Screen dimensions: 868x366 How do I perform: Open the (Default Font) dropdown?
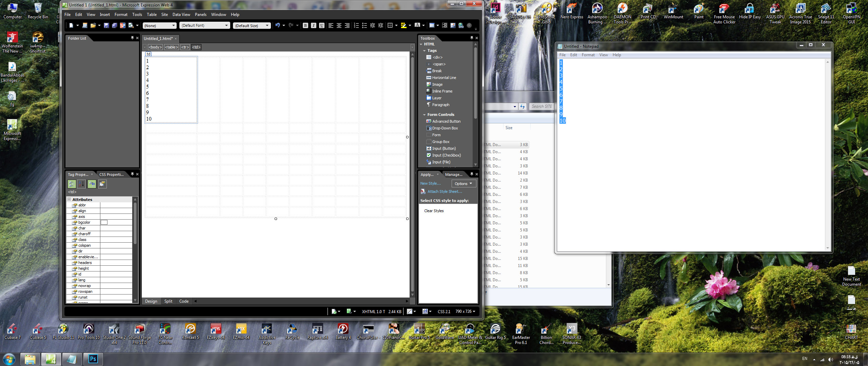tap(204, 25)
